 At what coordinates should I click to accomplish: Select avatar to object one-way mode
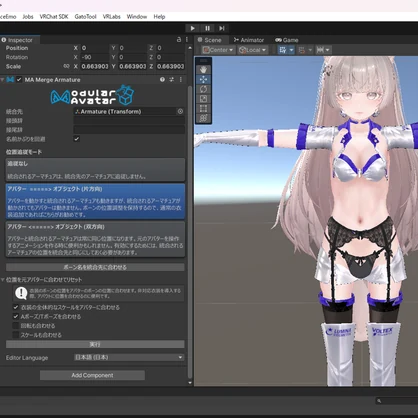95,201
